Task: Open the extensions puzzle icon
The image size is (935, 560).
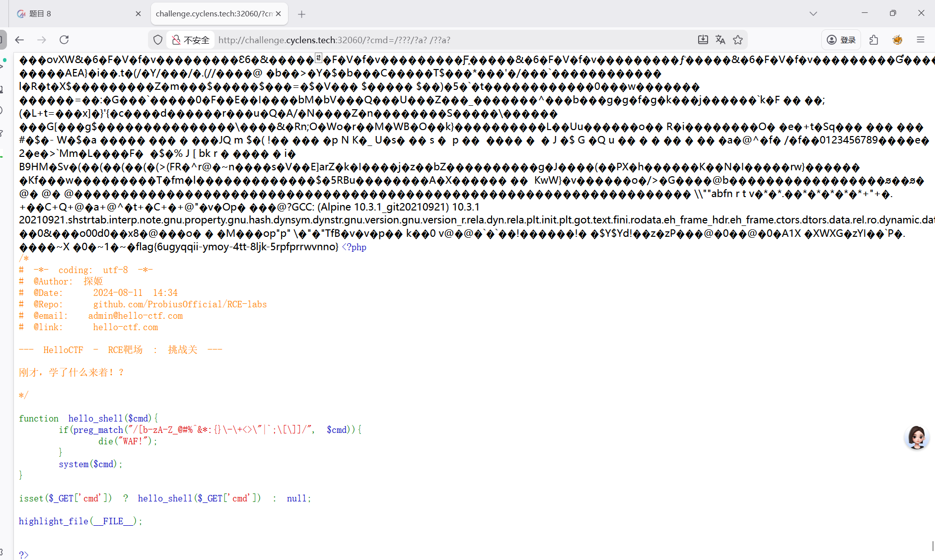Action: (874, 40)
